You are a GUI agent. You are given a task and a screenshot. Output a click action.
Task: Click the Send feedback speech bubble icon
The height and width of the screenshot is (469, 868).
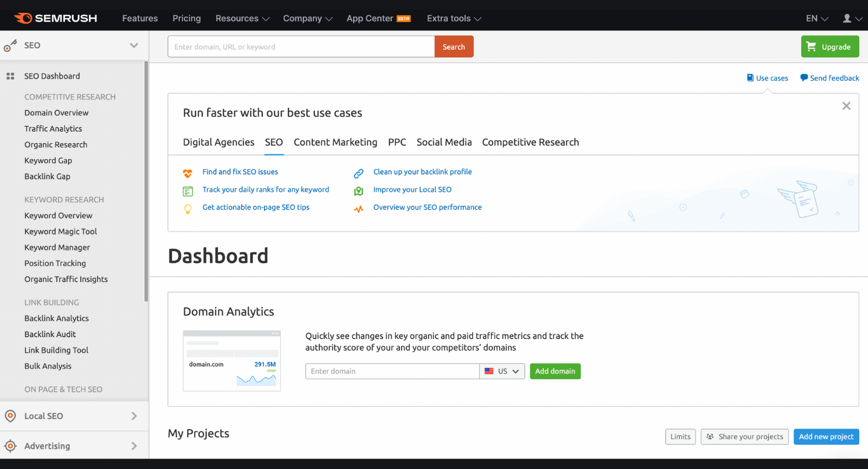(x=804, y=78)
